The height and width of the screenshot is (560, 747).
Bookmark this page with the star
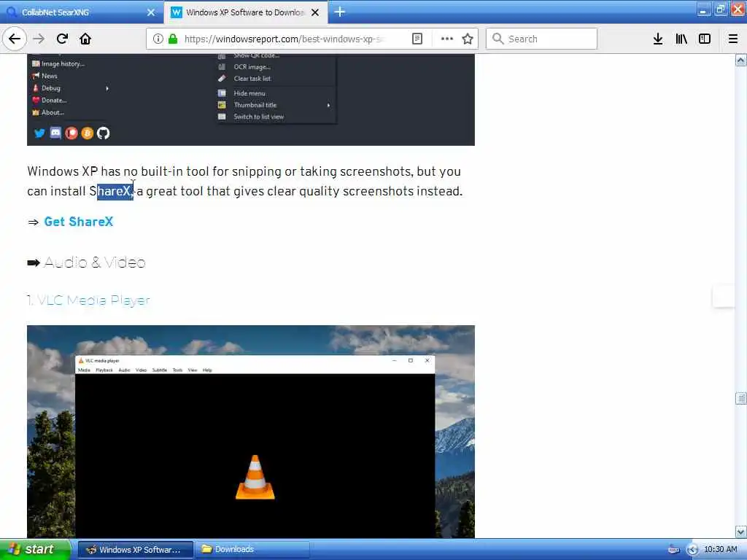(x=468, y=39)
